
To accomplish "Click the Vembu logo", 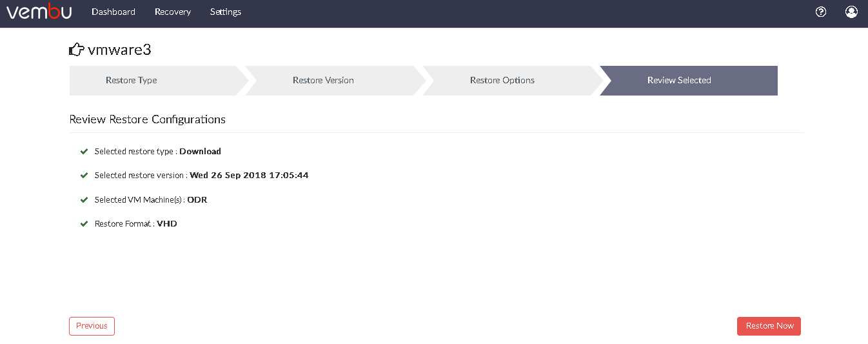I will click(x=39, y=12).
